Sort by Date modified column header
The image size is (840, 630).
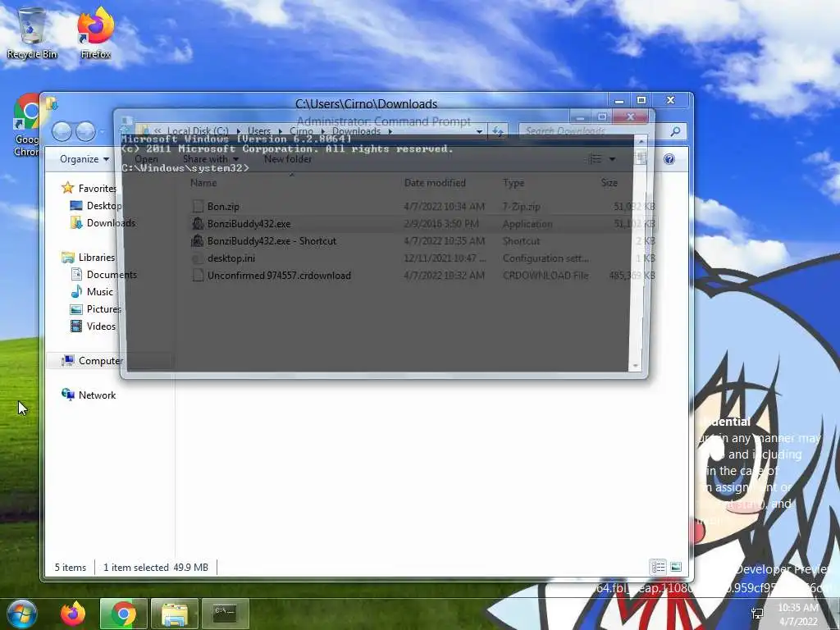click(435, 183)
